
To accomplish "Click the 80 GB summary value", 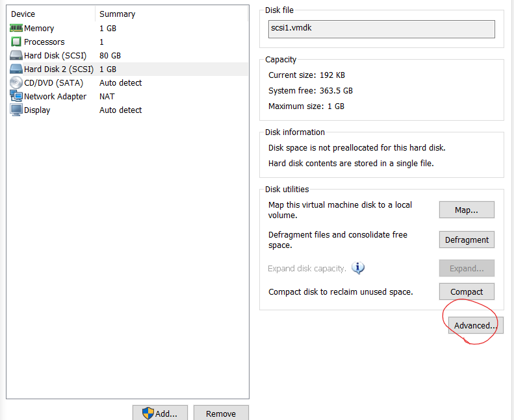I will [110, 56].
